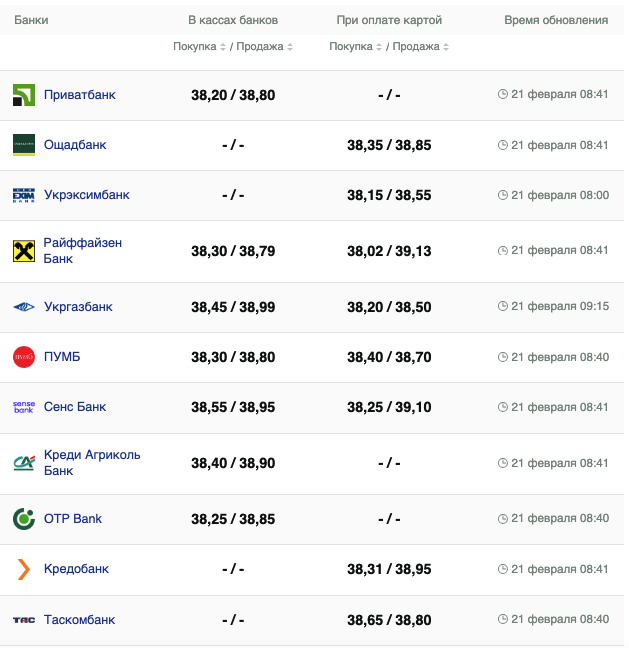Screen dimensions: 629x648
Task: Click the clock icon in Таскомбанк row
Action: click(503, 620)
